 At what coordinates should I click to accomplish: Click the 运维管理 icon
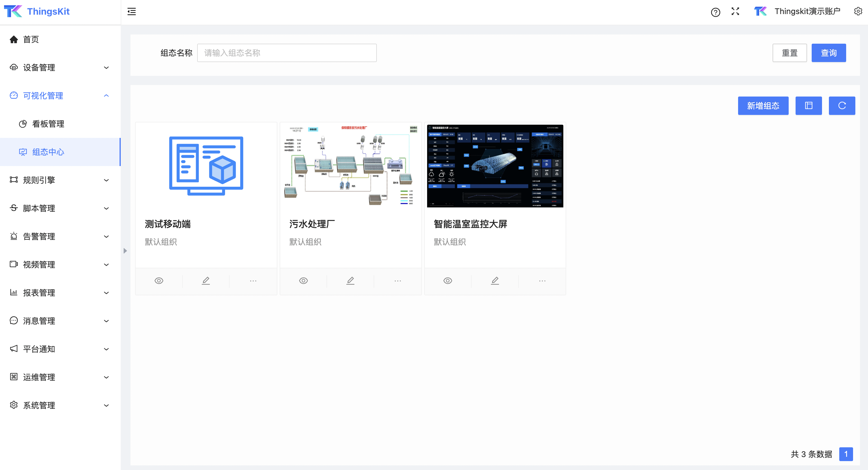tap(14, 377)
